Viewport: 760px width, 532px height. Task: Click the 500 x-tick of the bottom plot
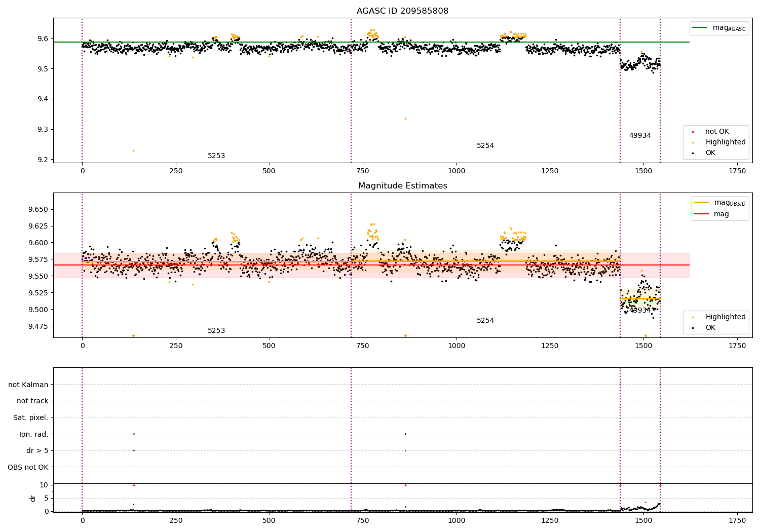(x=269, y=521)
